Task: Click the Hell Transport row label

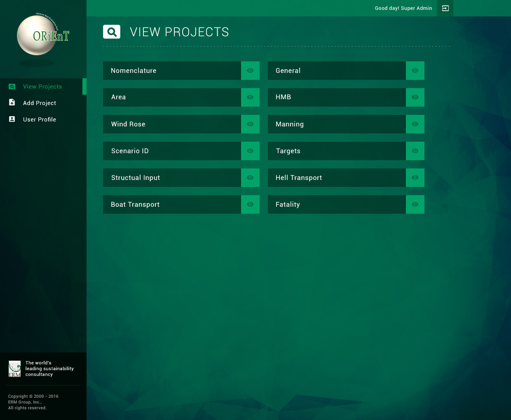Action: pos(299,178)
